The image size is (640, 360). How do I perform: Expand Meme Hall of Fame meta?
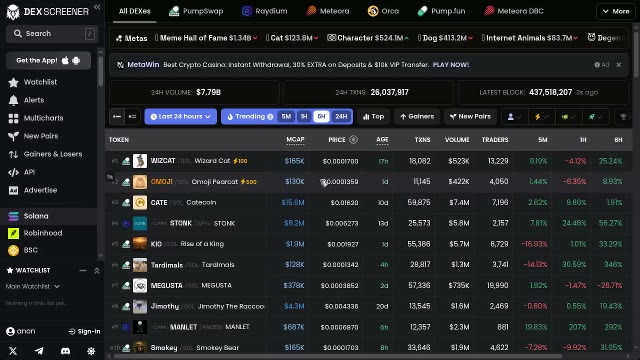[x=206, y=38]
